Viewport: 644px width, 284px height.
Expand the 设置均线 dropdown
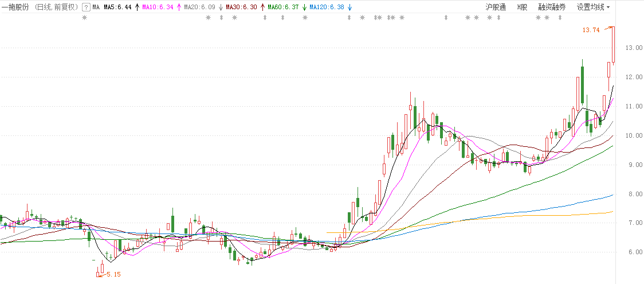coord(594,7)
